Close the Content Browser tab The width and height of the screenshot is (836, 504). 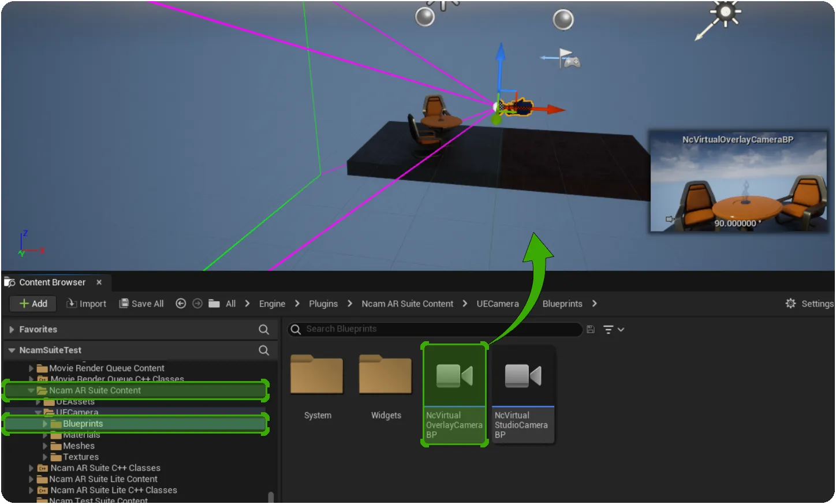(x=99, y=282)
